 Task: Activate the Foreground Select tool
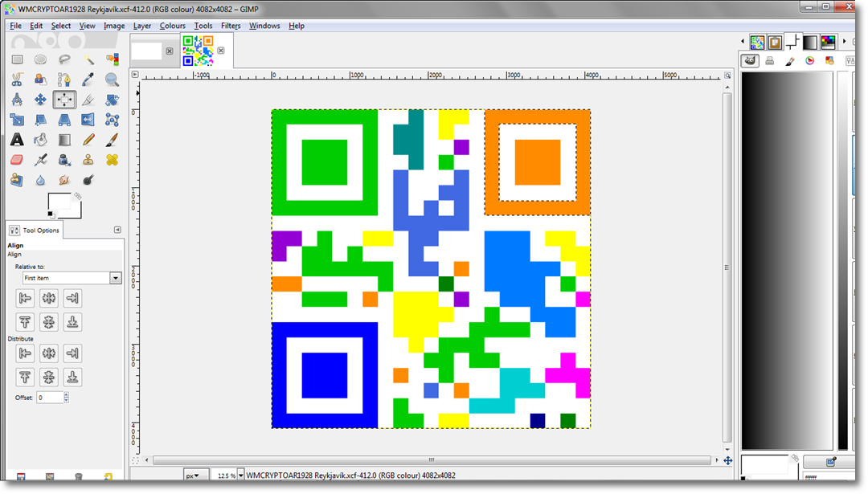(40, 80)
